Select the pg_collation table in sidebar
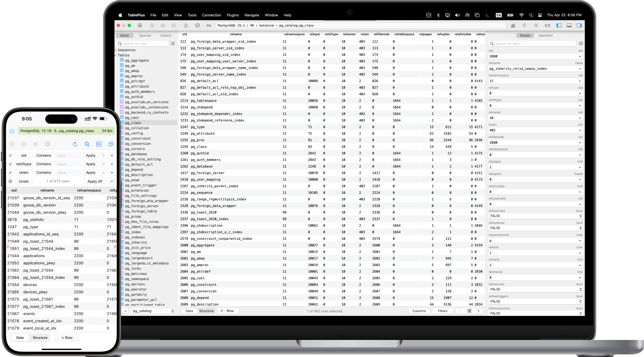644x357 pixels. coord(137,128)
